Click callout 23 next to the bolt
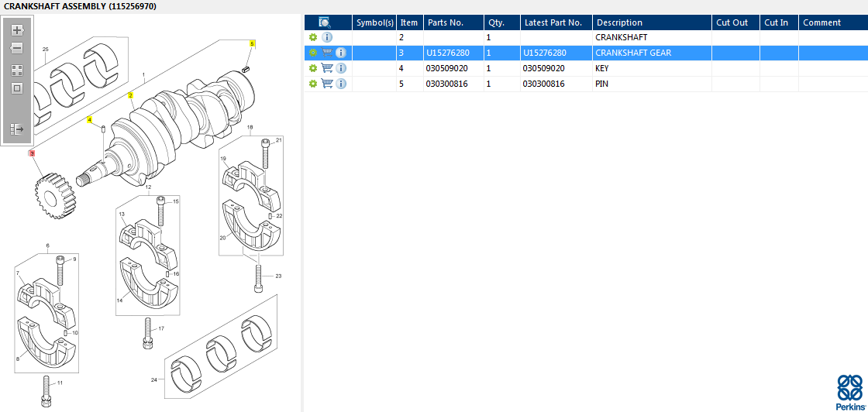This screenshot has height=412, width=868. (x=278, y=276)
